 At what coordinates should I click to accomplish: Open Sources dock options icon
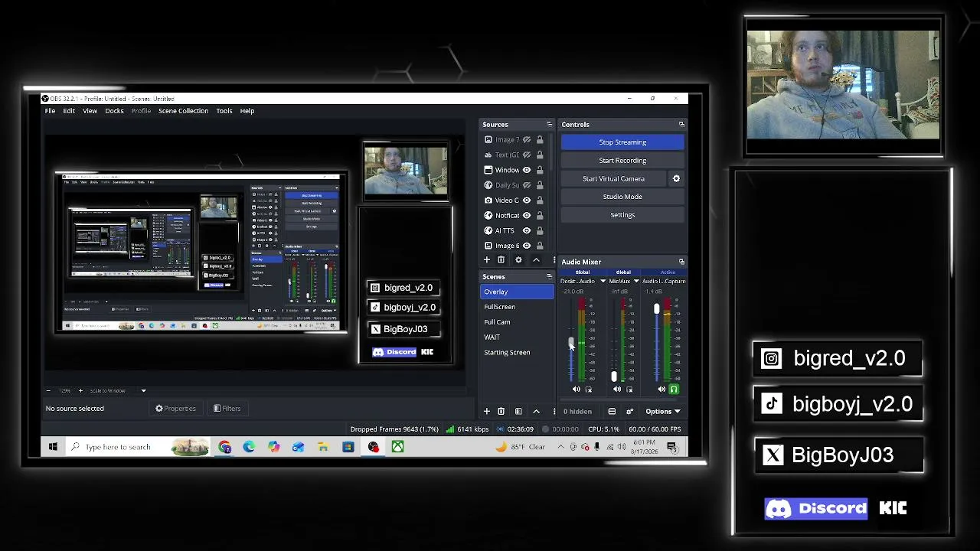549,124
